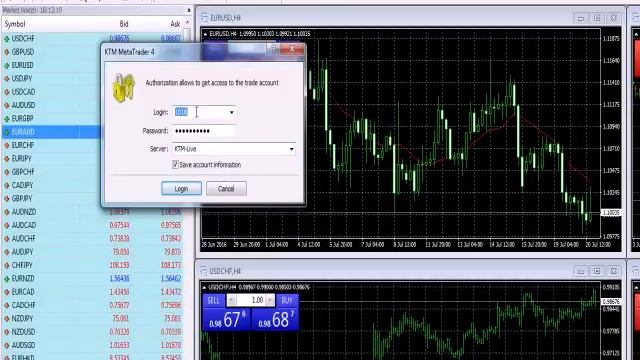
Task: Click the down-arrow icon beside GBPUSD symbol
Action: pos(7,52)
